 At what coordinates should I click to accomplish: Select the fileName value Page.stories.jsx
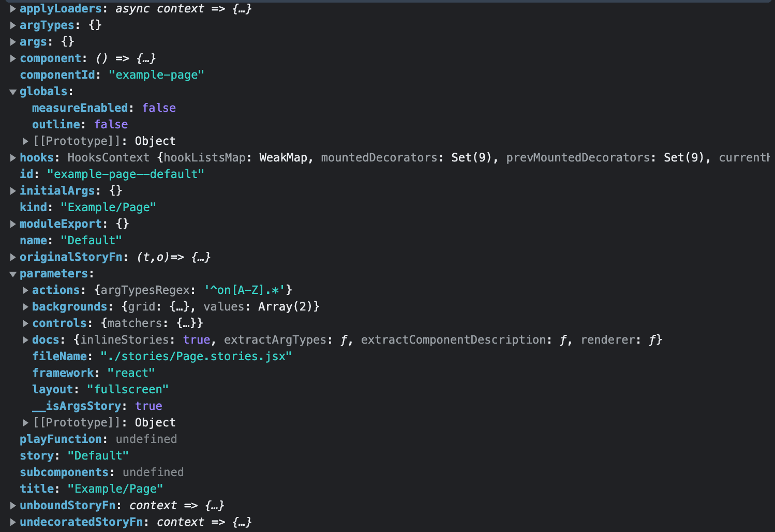tap(197, 356)
